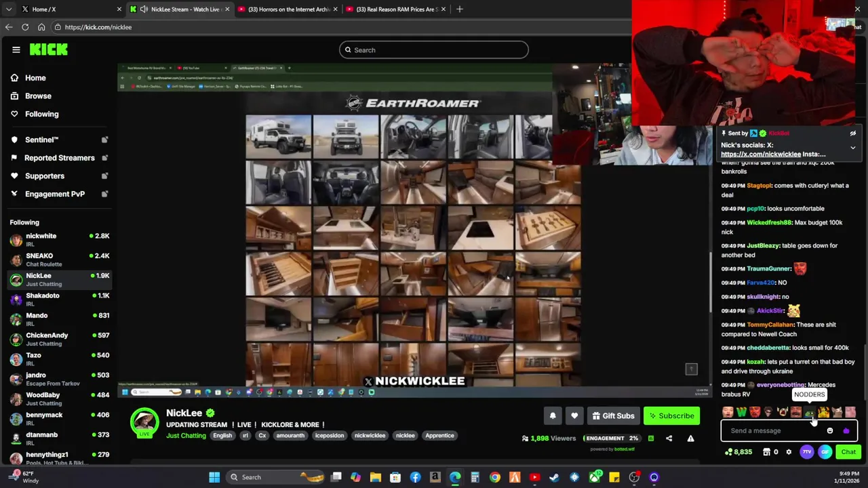Open Engagement PvP in sidebar
Image resolution: width=868 pixels, height=488 pixels.
tap(54, 194)
